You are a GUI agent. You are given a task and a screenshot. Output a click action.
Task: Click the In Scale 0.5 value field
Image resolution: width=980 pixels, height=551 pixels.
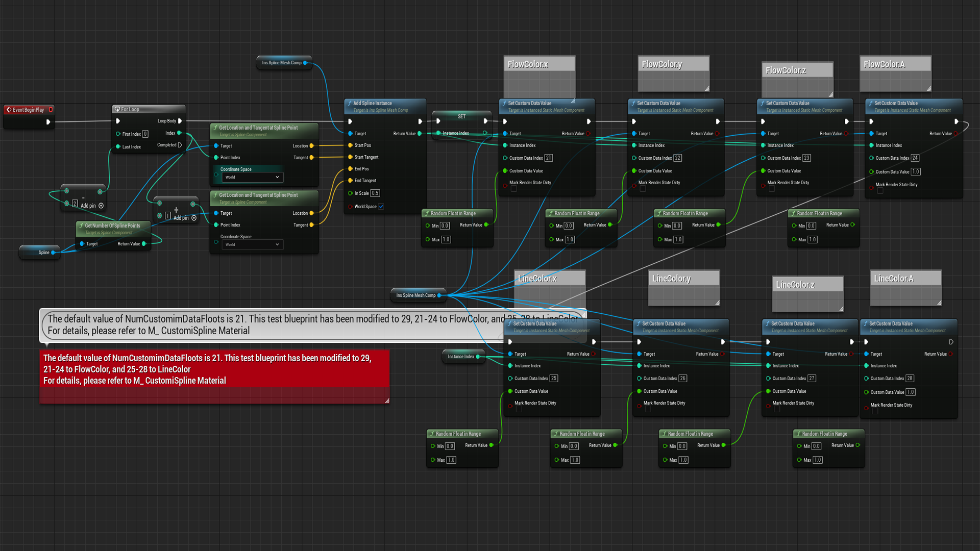(375, 193)
